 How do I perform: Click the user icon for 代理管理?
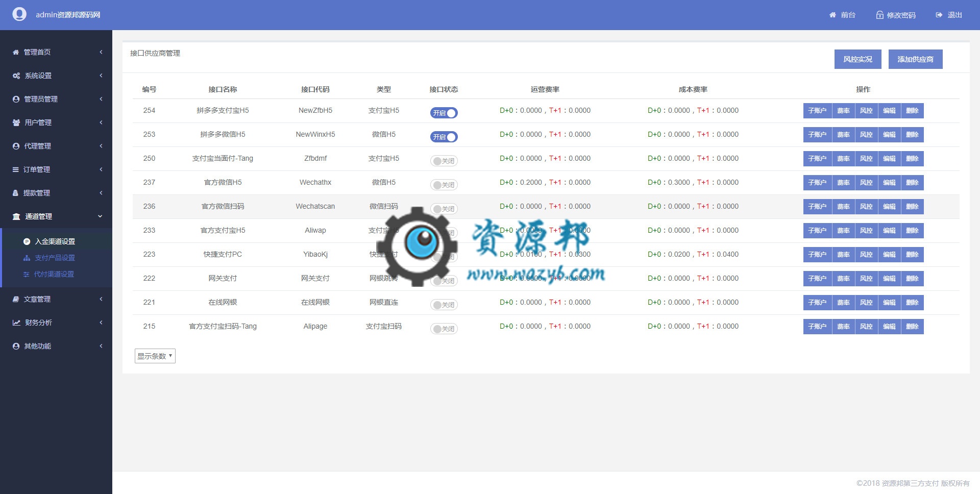[16, 146]
